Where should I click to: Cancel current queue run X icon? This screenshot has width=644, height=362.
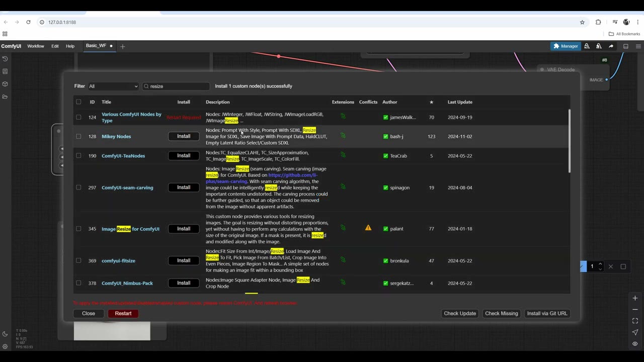click(611, 266)
